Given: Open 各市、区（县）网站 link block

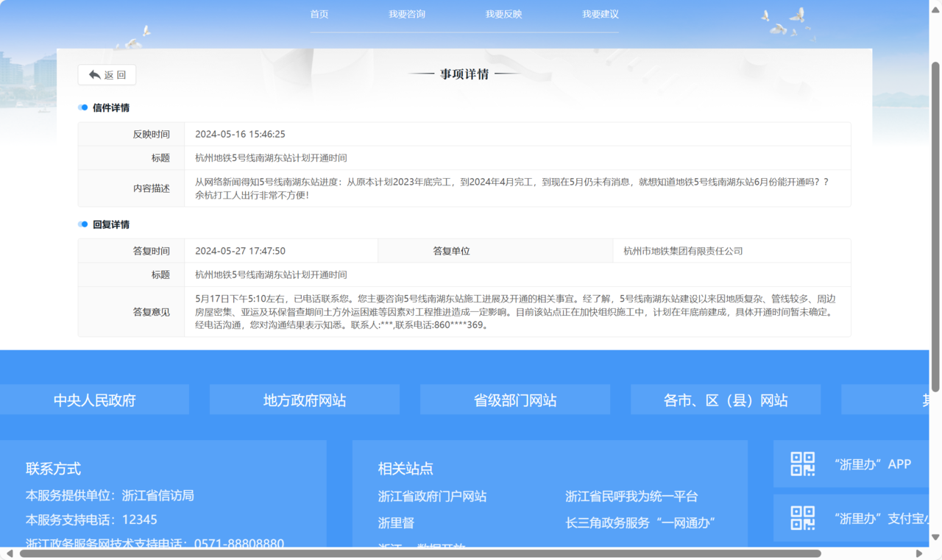Looking at the screenshot, I should point(726,400).
